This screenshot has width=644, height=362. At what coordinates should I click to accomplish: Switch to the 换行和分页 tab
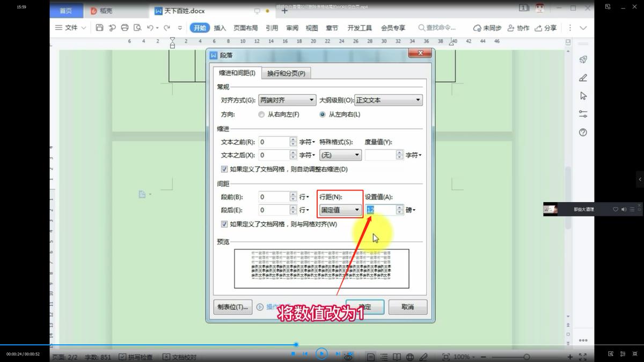286,72
